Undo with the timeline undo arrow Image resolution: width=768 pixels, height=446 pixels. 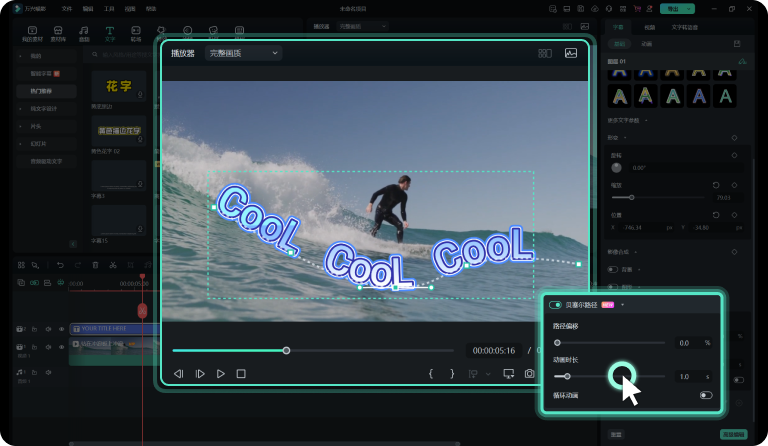click(x=60, y=265)
